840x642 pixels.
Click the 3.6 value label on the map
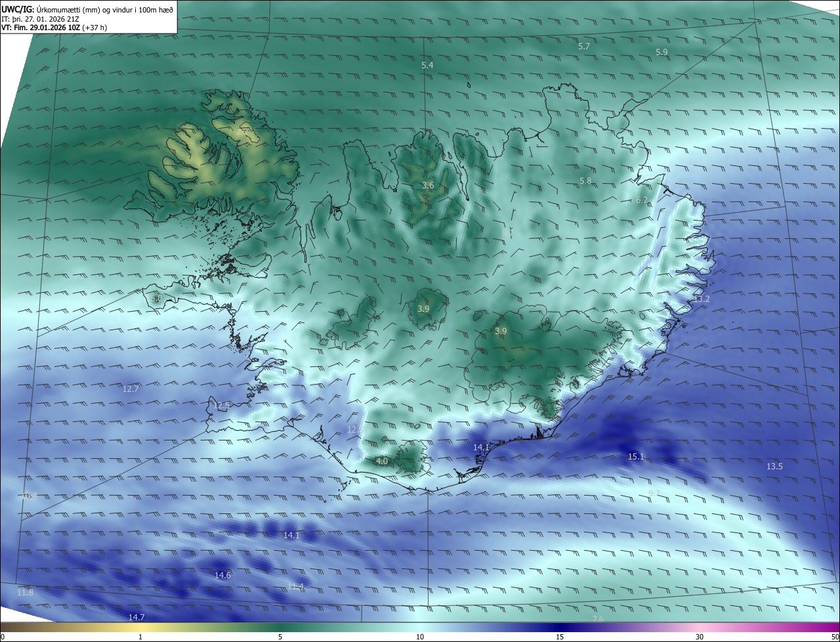428,186
